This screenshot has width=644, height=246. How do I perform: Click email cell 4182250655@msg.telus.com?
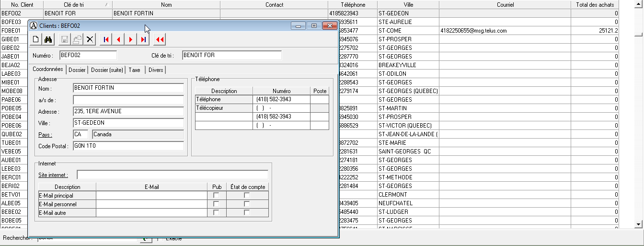pyautogui.click(x=505, y=30)
